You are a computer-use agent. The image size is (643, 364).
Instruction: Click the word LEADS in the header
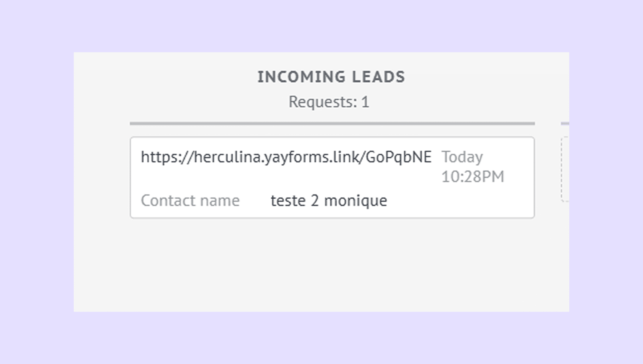pos(378,77)
